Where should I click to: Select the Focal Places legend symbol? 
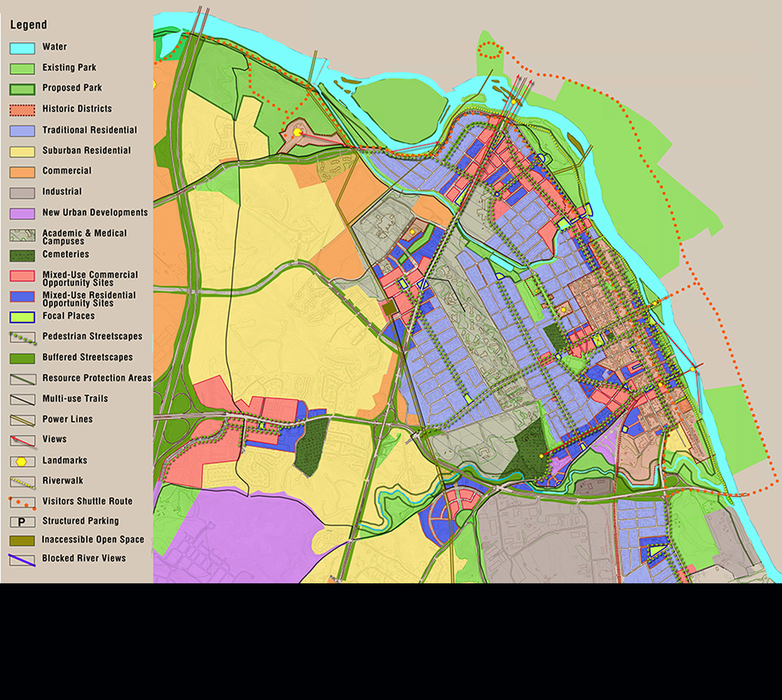click(x=22, y=317)
